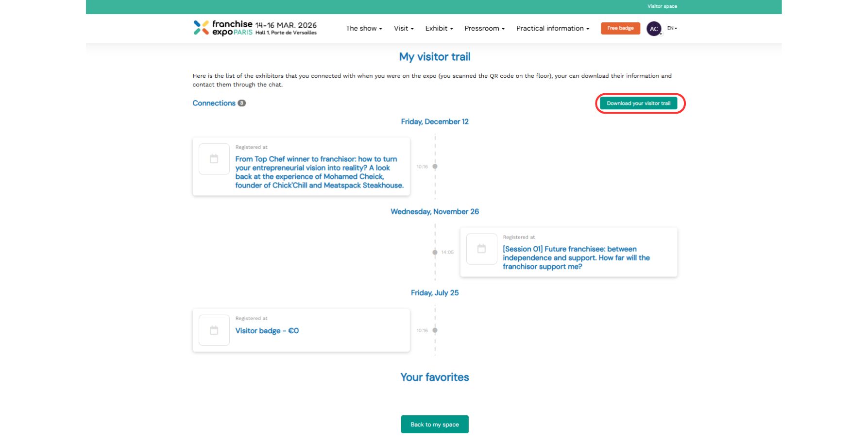
Task: Open the Practical information menu
Action: coord(552,28)
